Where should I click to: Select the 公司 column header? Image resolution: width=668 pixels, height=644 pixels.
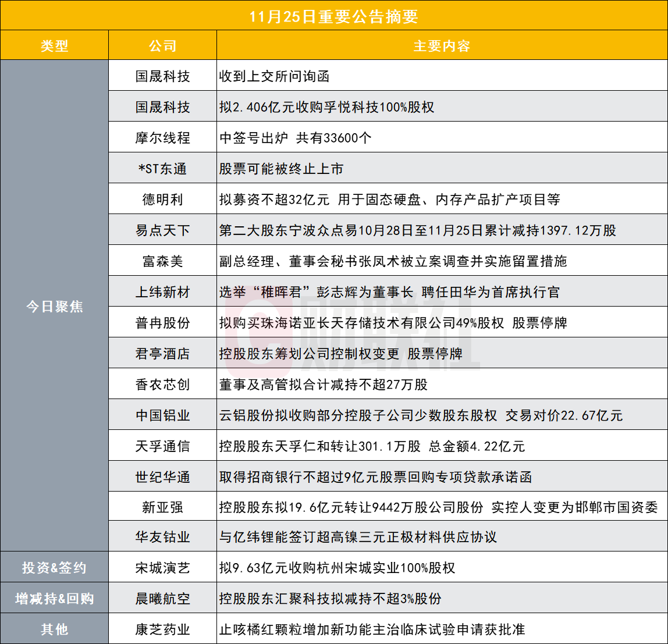coord(162,46)
